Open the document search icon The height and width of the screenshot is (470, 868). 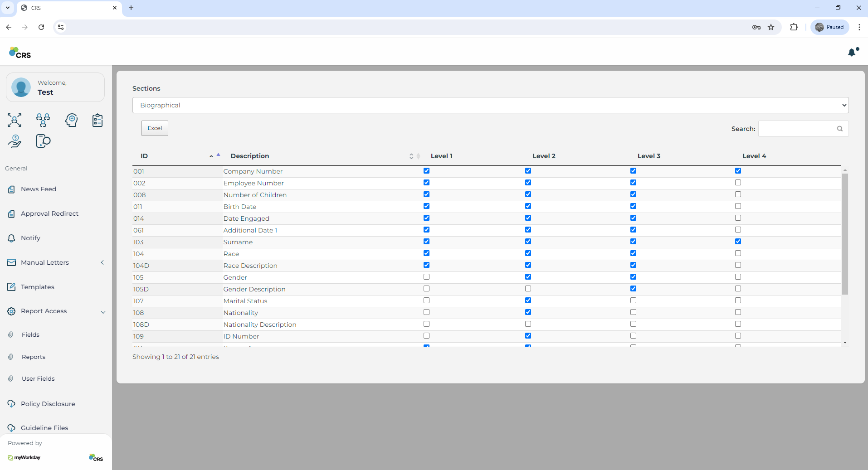(x=43, y=141)
